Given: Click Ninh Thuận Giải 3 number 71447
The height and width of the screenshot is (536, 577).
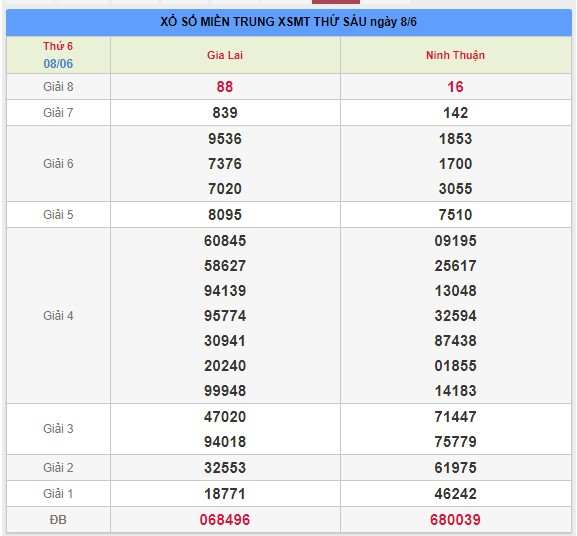Looking at the screenshot, I should [x=455, y=417].
